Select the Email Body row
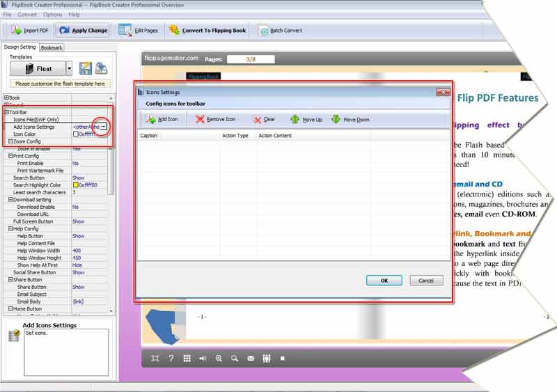This screenshot has width=557, height=392. [56, 301]
